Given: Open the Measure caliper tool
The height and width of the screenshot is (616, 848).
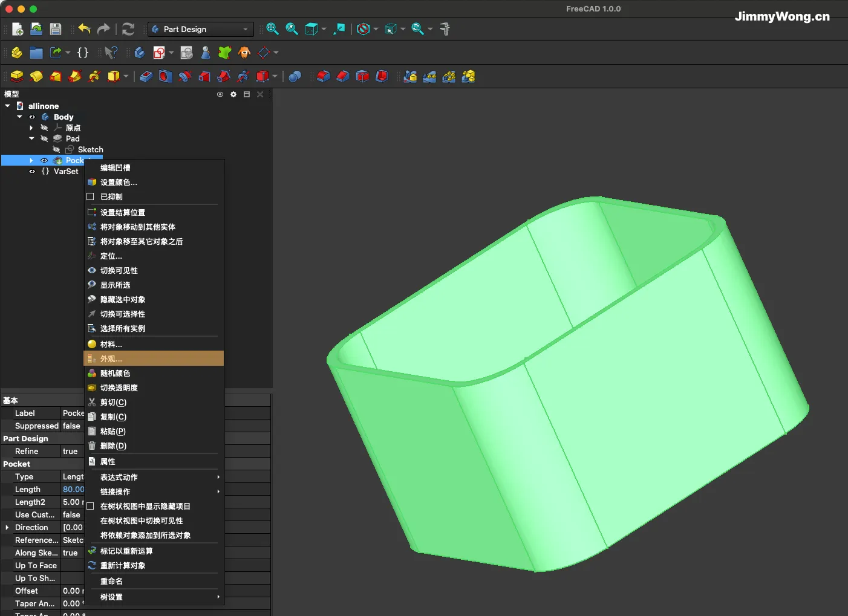Looking at the screenshot, I should click(x=445, y=29).
